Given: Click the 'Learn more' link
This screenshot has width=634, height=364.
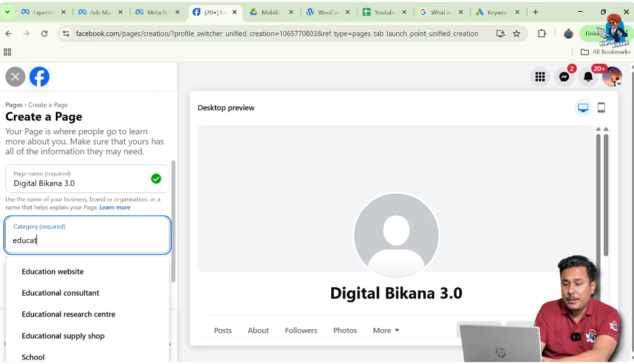Looking at the screenshot, I should [115, 208].
